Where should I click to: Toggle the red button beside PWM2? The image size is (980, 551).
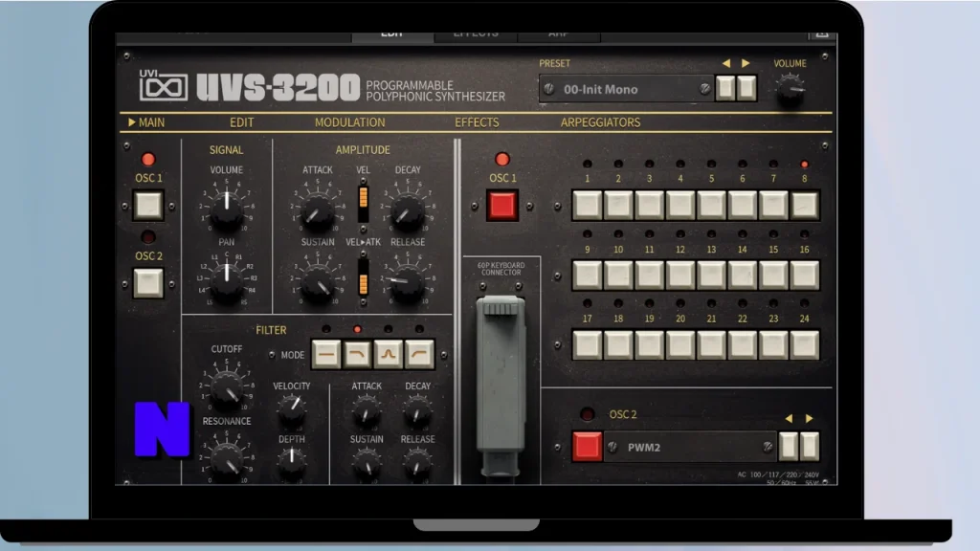pos(587,446)
